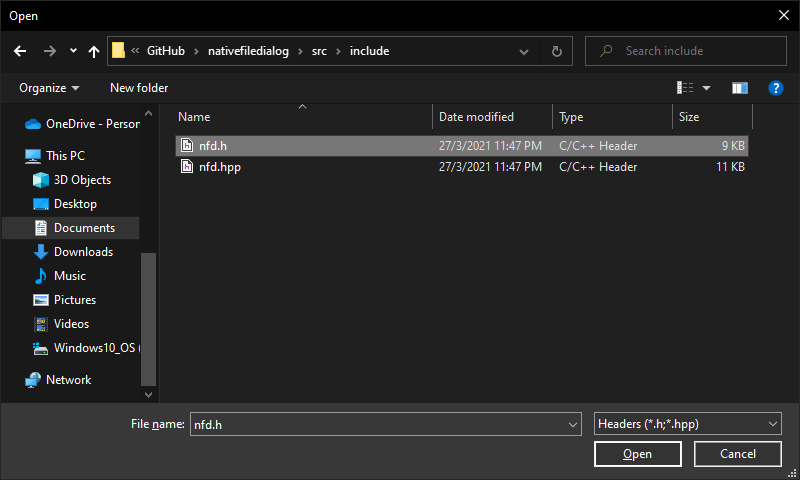Click the navigation pane scrollbar
The image size is (800, 480).
(148, 318)
